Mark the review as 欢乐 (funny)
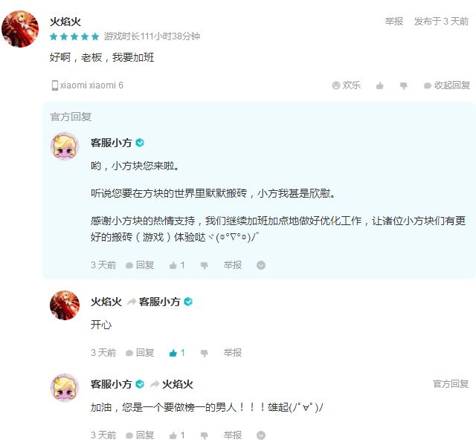 click(347, 85)
